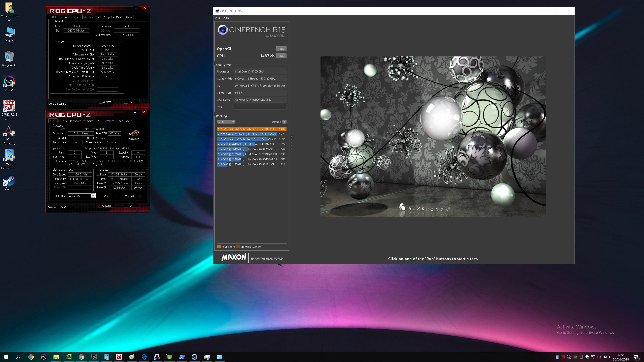Open AURA Sync from the taskbar
Image resolution: width=644 pixels, height=362 pixels.
[x=43, y=357]
